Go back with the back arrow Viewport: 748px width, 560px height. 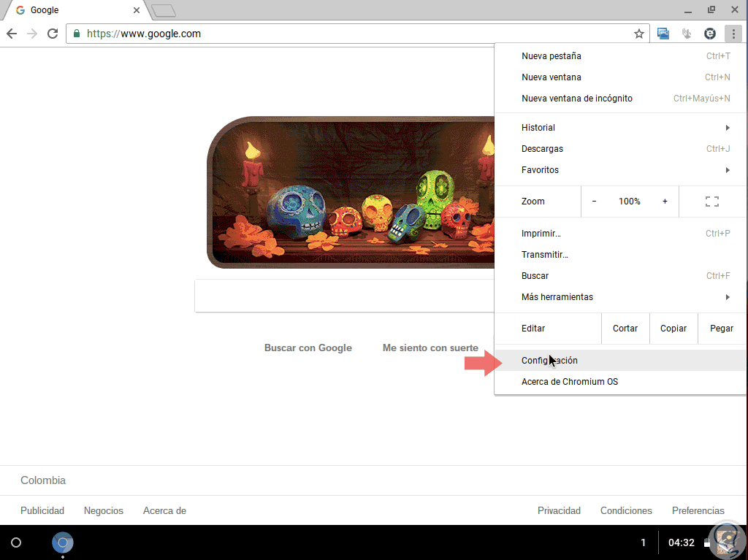12,34
